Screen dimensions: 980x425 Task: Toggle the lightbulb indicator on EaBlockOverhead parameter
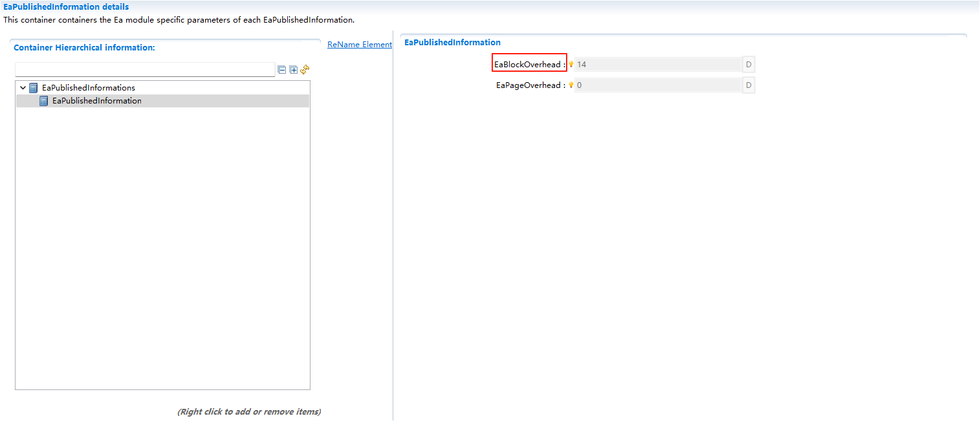[571, 64]
